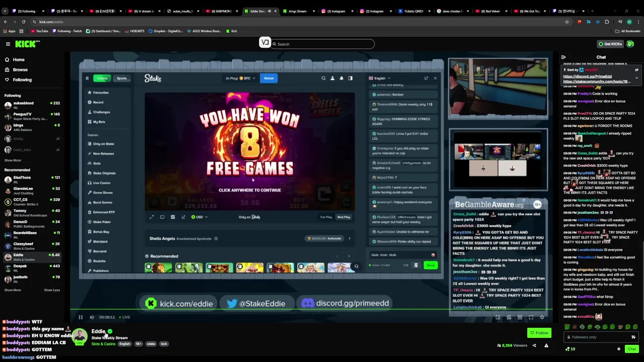Click the KICKs balance at chat bottom

tap(570, 349)
